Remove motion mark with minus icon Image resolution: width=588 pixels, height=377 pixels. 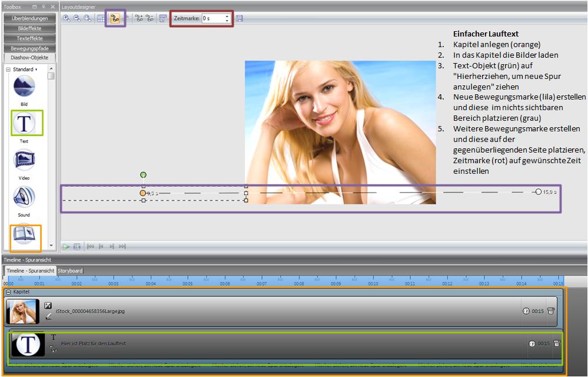[x=150, y=18]
